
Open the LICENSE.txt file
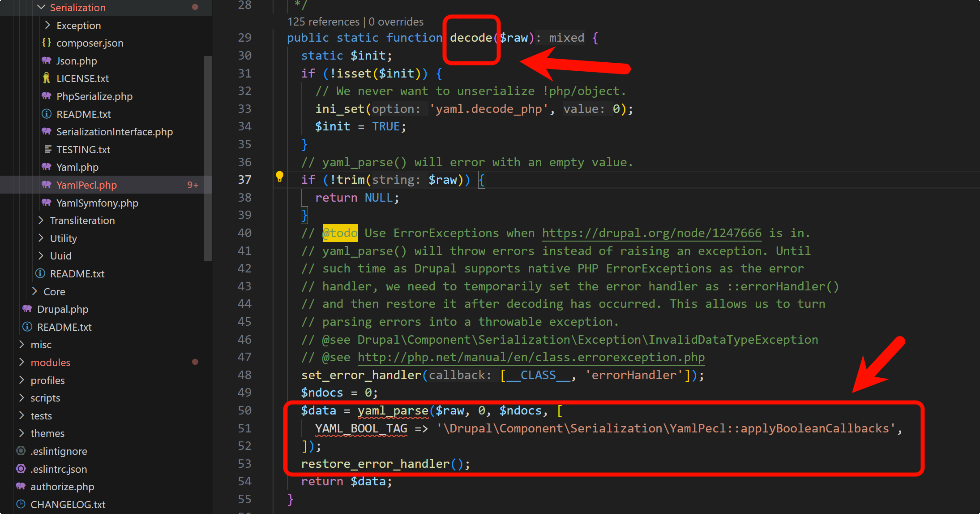[82, 78]
